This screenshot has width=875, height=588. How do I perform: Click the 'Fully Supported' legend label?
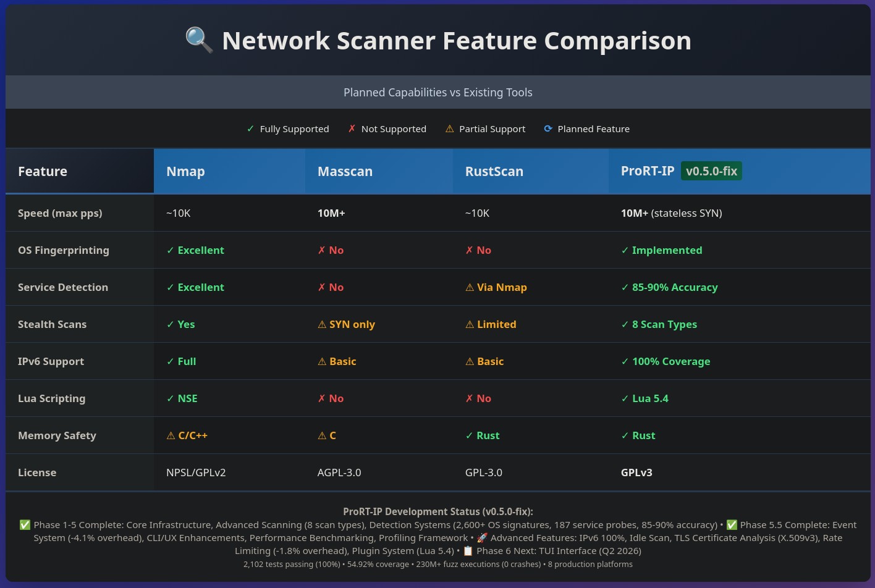(x=294, y=128)
